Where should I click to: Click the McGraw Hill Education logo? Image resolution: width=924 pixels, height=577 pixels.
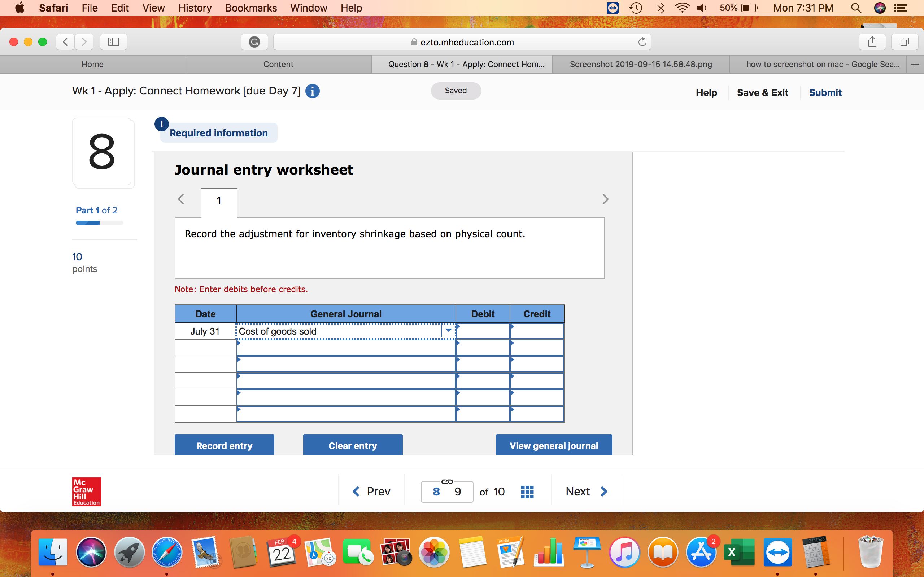(x=86, y=492)
